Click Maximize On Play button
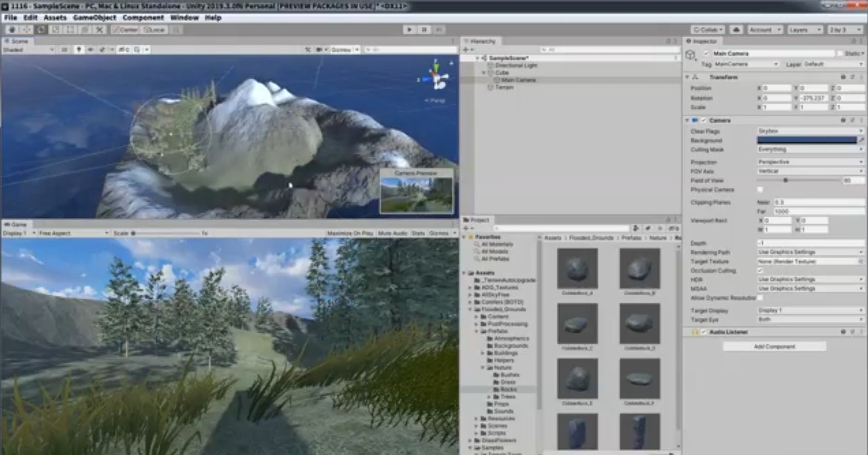 [350, 233]
